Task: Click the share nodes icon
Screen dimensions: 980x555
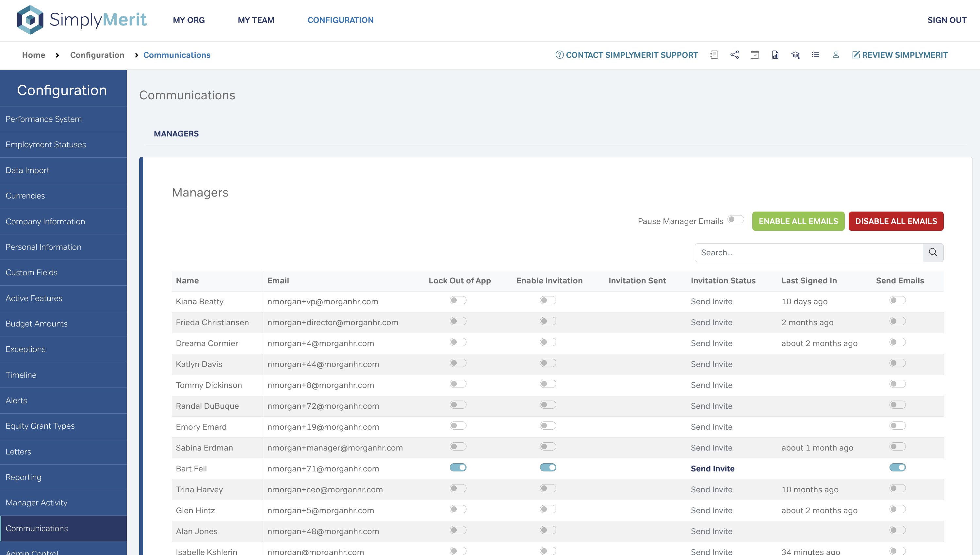Action: (x=734, y=55)
